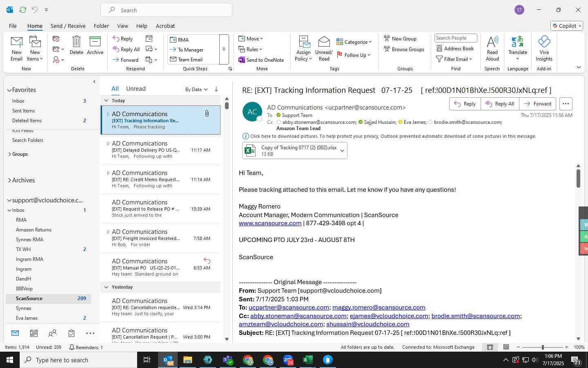
Task: Open the www.scansource.com link
Action: click(x=270, y=223)
